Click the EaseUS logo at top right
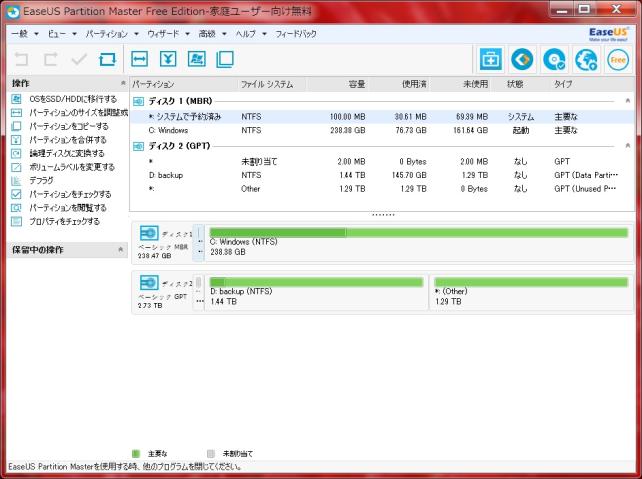The image size is (642, 479). click(x=608, y=34)
